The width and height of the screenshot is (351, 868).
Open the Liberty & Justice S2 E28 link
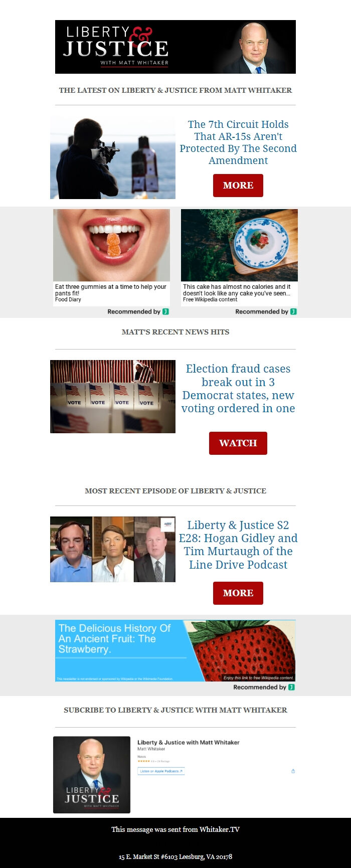(x=238, y=545)
